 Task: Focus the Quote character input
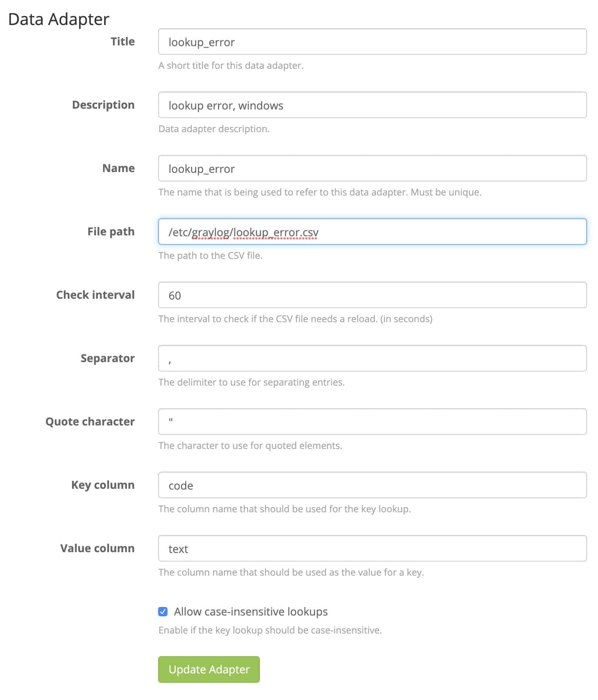tap(372, 422)
